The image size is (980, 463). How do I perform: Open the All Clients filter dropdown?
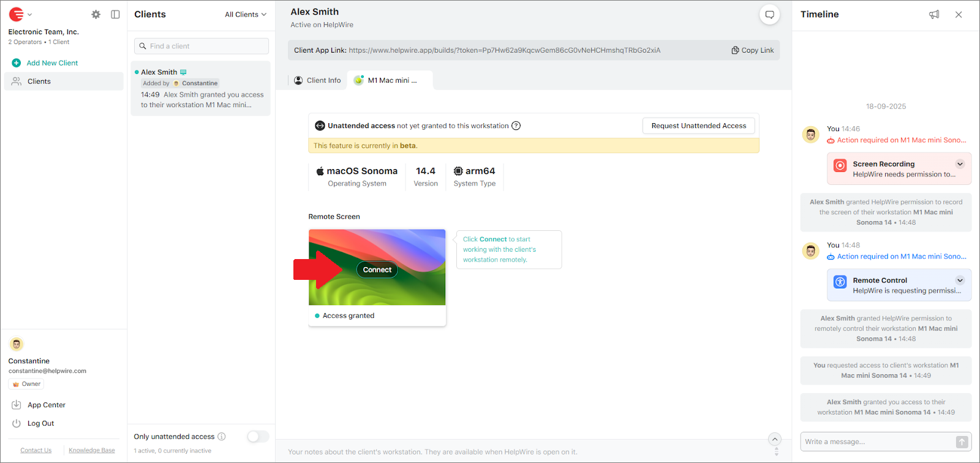pyautogui.click(x=246, y=15)
